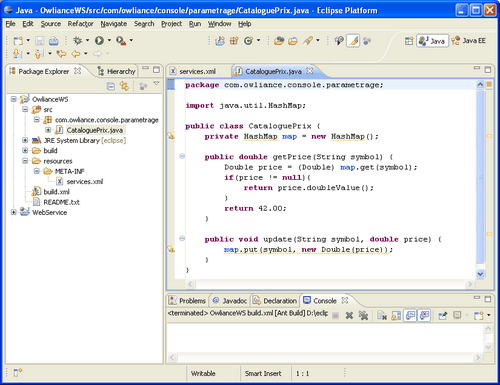The height and width of the screenshot is (385, 500).
Task: Collapse the OwlianceWS project node
Action: tap(14, 99)
